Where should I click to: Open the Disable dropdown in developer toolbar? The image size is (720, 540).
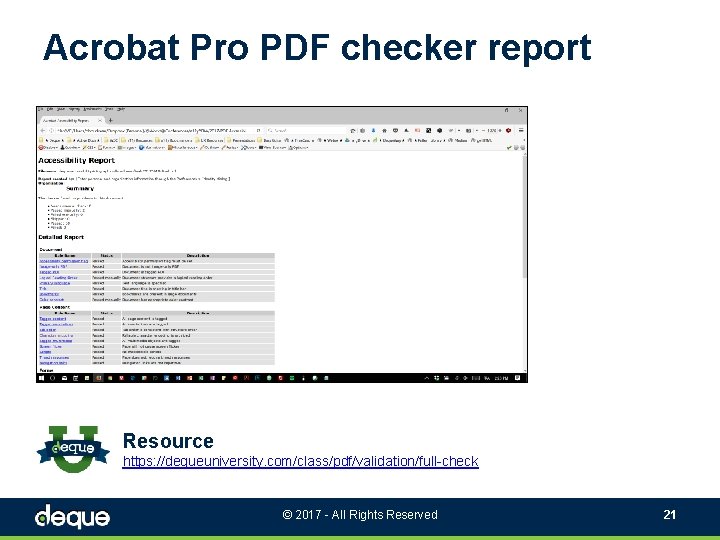[48, 148]
